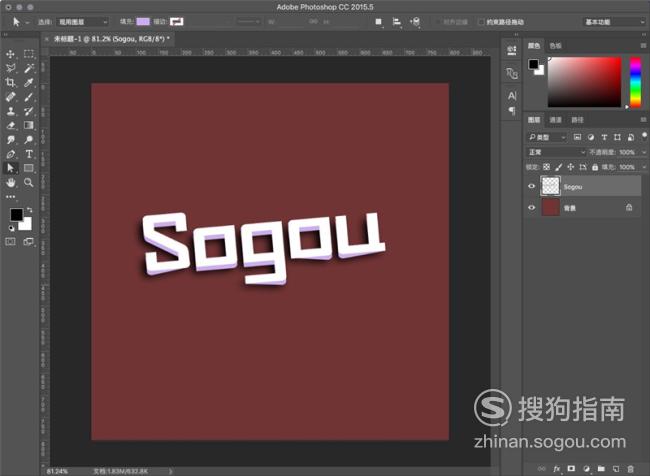Image resolution: width=650 pixels, height=476 pixels.
Task: Select the Crop tool
Action: click(10, 82)
